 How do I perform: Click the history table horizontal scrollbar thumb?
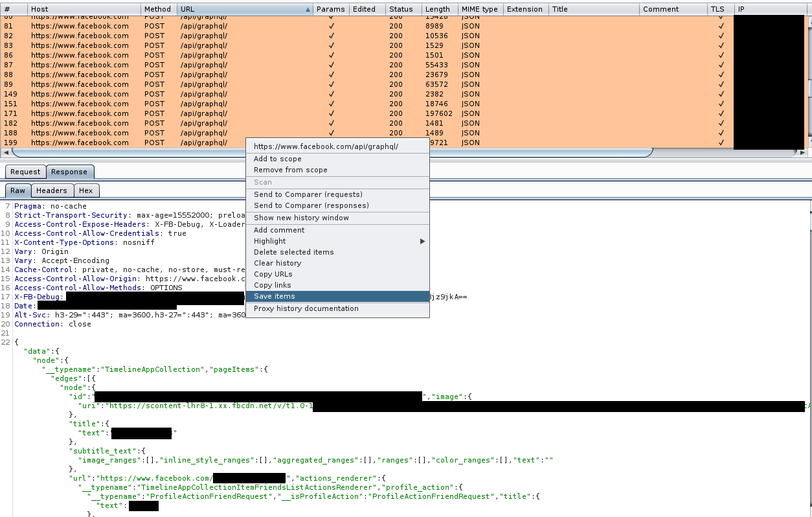[332, 153]
